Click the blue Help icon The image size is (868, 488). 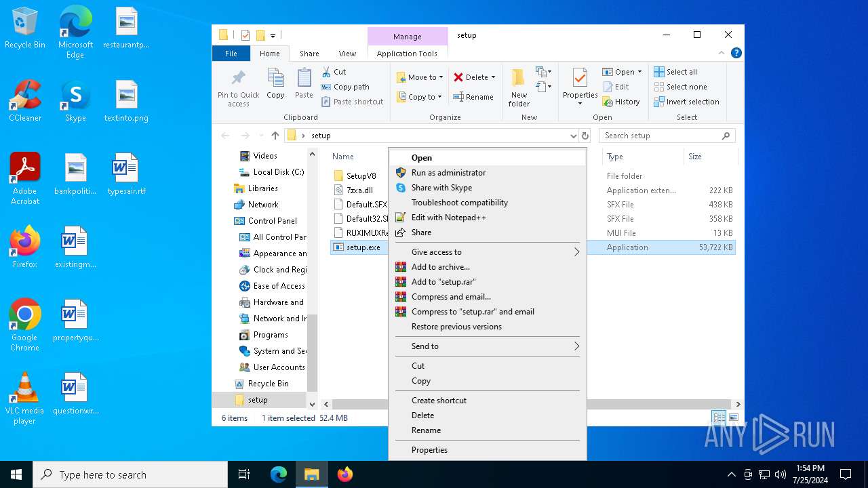coord(736,54)
